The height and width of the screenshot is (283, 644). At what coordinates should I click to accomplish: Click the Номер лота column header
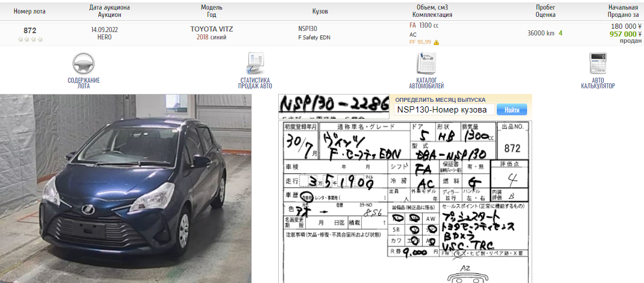click(30, 11)
